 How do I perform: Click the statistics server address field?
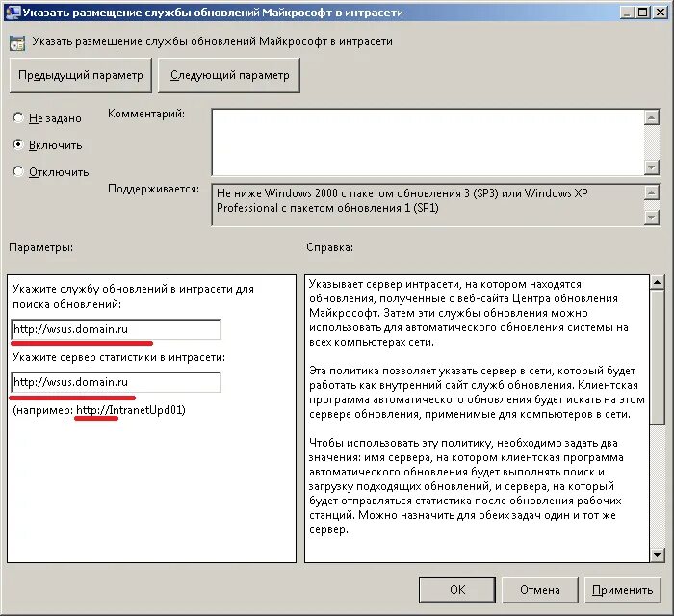pyautogui.click(x=117, y=382)
